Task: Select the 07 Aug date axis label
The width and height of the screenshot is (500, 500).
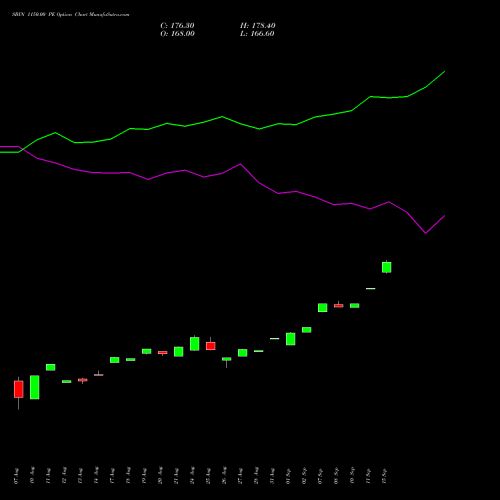Action: click(17, 476)
